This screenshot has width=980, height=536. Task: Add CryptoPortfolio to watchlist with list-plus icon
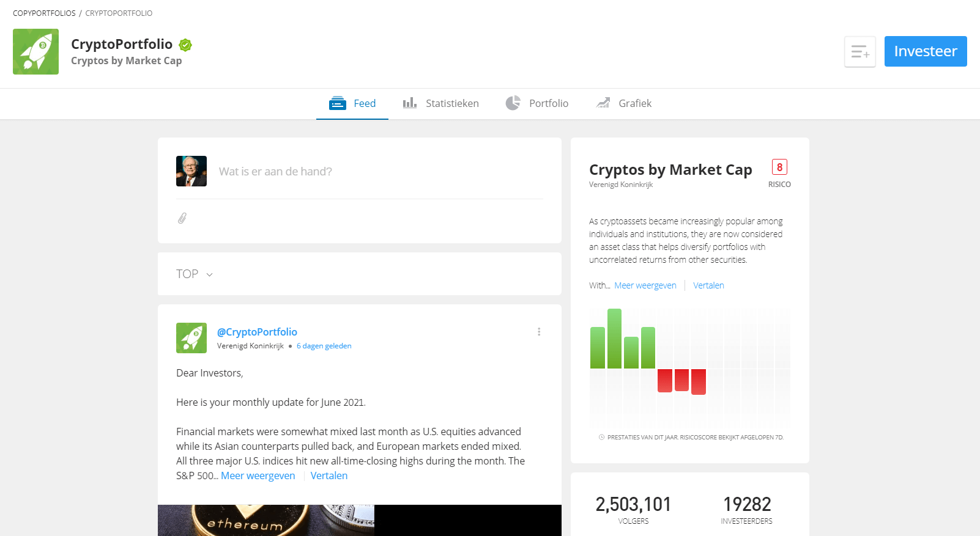860,51
